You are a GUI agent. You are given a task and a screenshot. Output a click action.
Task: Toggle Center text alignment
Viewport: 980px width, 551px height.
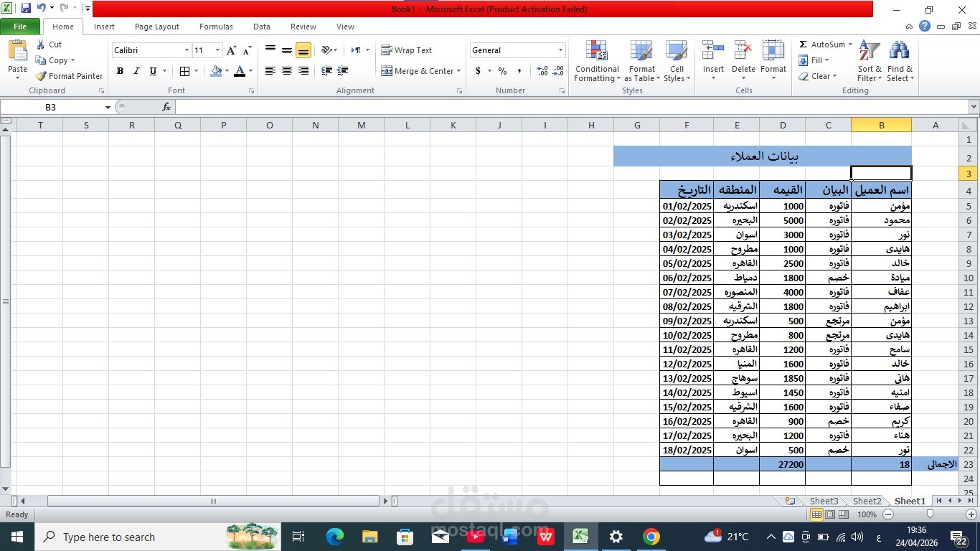(286, 71)
